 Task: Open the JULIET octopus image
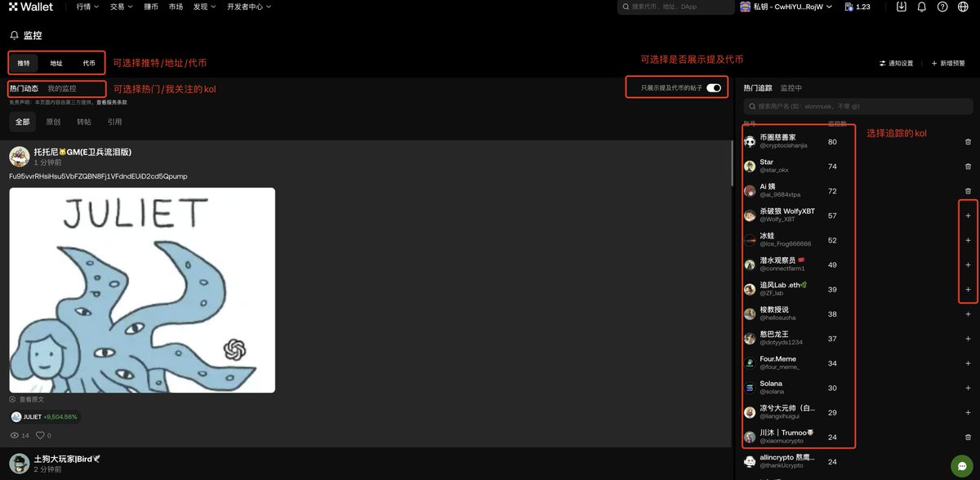click(142, 290)
